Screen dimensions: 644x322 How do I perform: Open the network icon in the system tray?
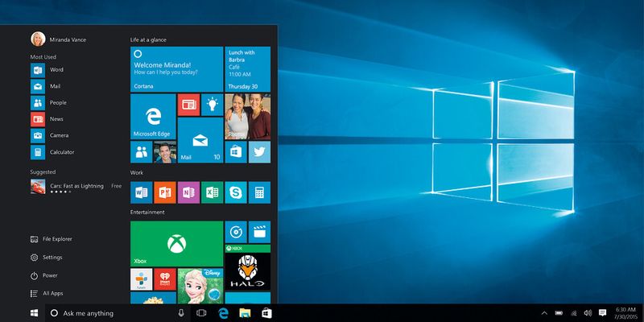point(573,313)
